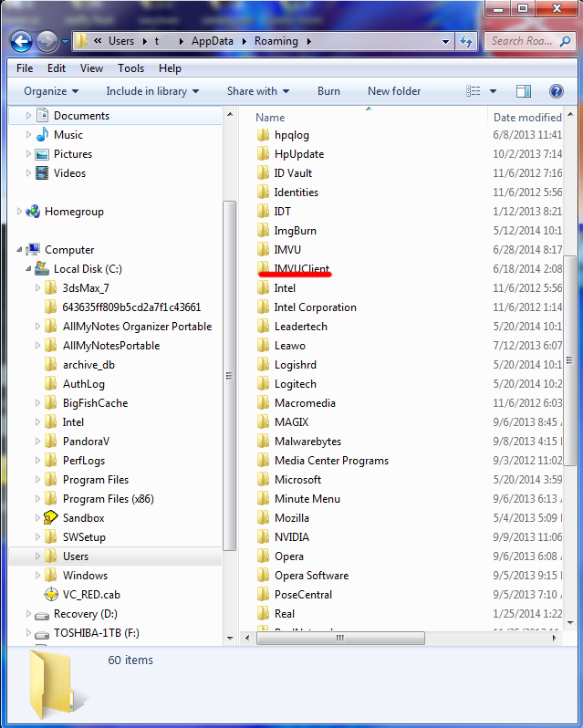
Task: Click the file list vertical scrollbar thumb
Action: pyautogui.click(x=569, y=360)
